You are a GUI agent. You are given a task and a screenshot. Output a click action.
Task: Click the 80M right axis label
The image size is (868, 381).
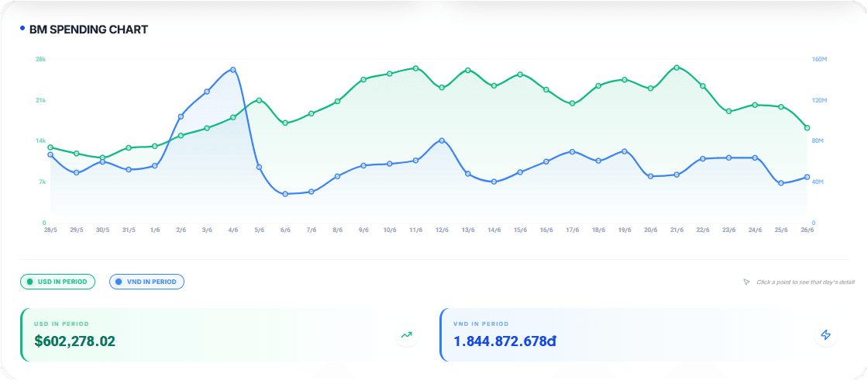[819, 141]
